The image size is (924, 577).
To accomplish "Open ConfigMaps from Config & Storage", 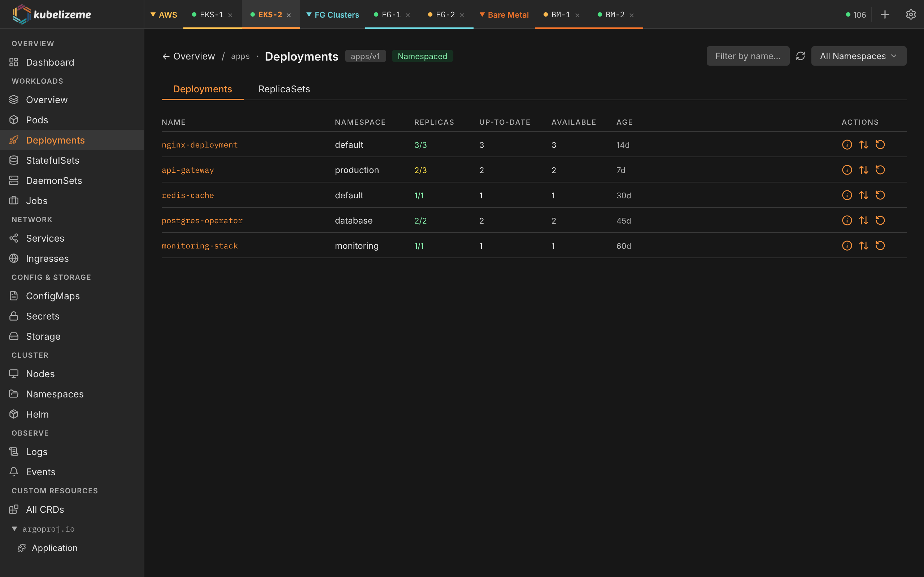I will (53, 296).
